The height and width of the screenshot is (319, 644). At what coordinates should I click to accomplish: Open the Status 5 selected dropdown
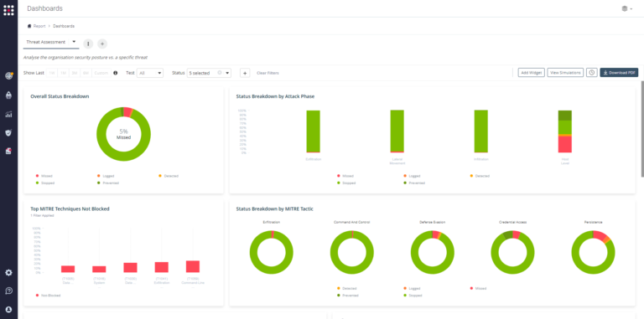click(x=209, y=73)
